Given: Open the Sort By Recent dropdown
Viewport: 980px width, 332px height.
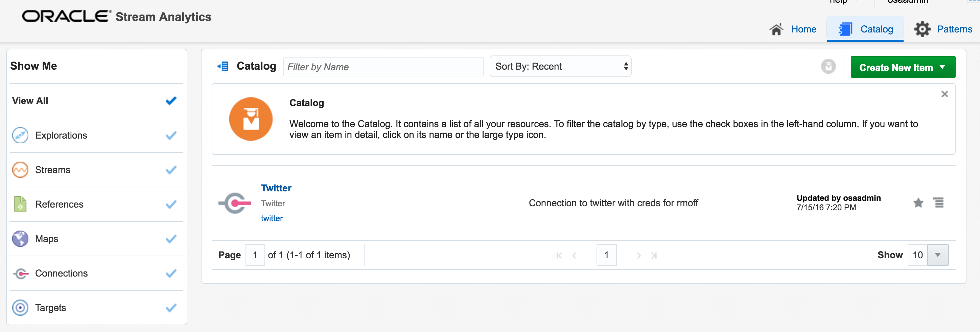Looking at the screenshot, I should (x=560, y=67).
